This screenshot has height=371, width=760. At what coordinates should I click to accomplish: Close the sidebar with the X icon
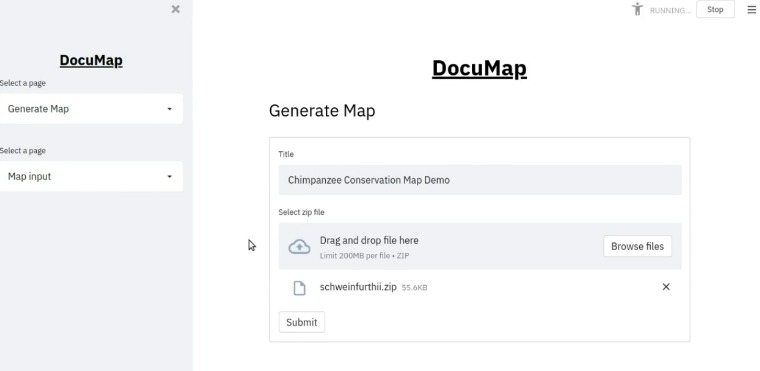175,9
